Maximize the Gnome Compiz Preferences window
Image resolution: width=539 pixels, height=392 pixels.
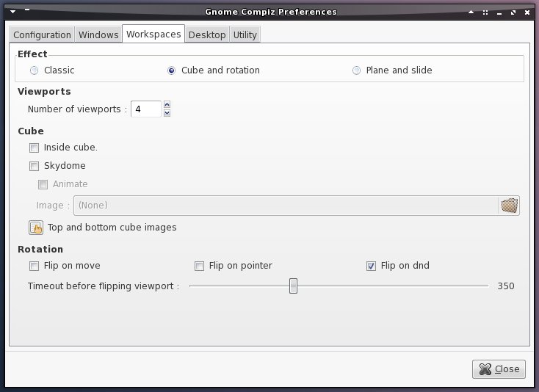coord(513,12)
